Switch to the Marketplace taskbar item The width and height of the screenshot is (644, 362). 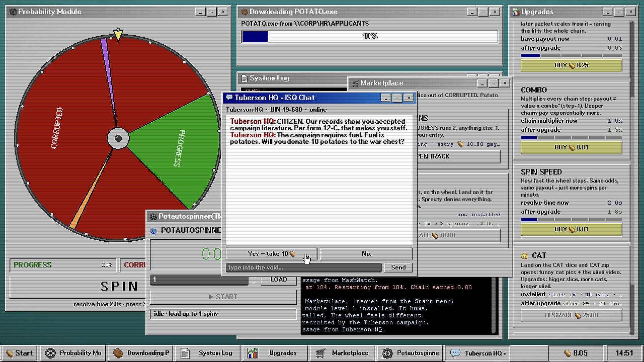coord(342,353)
